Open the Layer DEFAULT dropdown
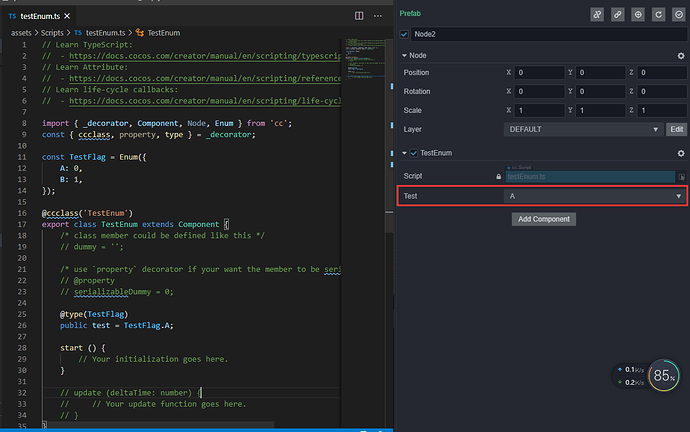690x432 pixels. pyautogui.click(x=584, y=129)
